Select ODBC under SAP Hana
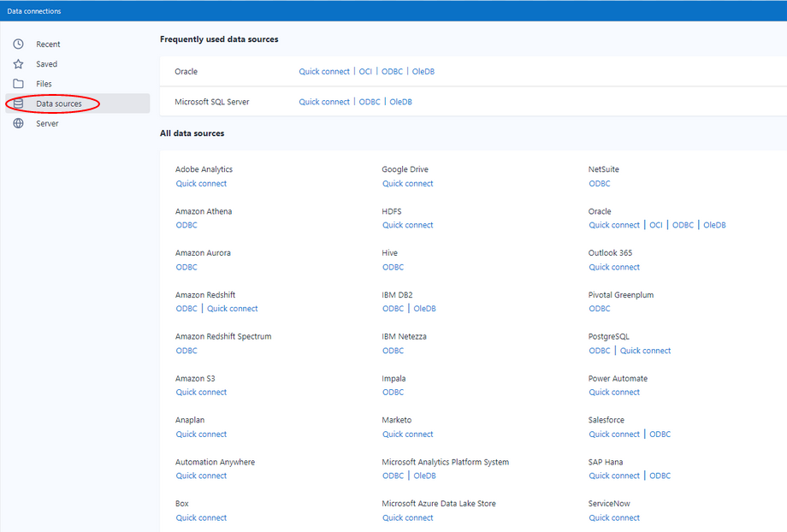 [x=660, y=476]
